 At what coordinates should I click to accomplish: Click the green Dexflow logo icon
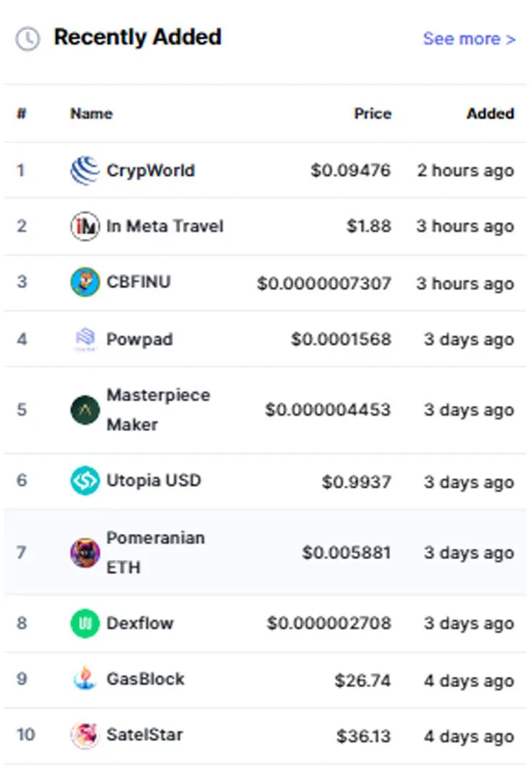coord(85,623)
